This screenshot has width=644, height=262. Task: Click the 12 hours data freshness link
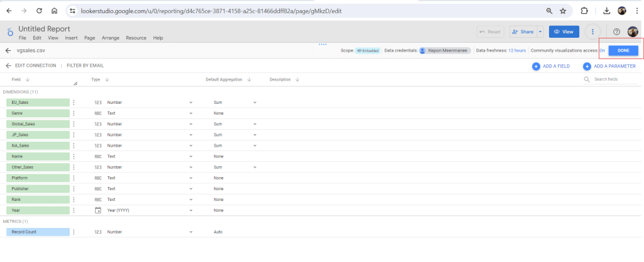tap(517, 50)
